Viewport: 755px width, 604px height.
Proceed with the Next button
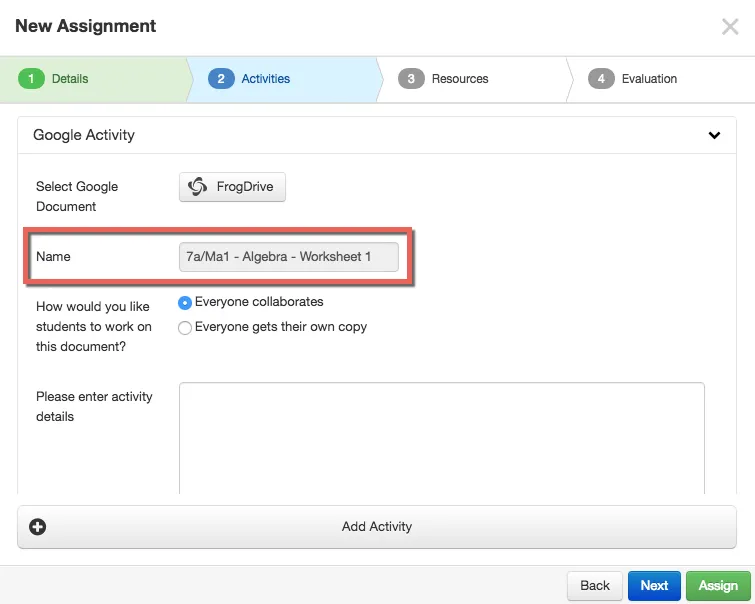point(654,586)
